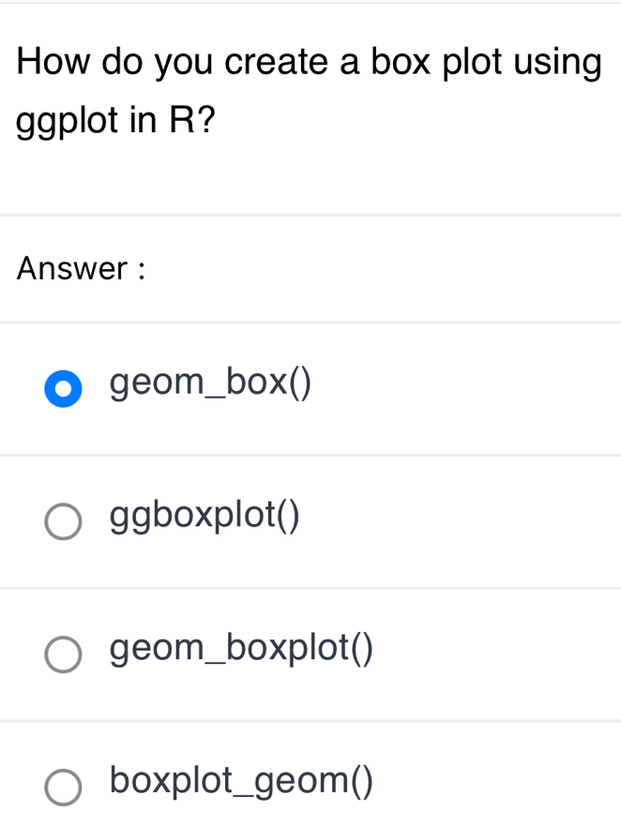Click the empty circle beside geom_boxplot()
The height and width of the screenshot is (840, 621).
click(63, 655)
